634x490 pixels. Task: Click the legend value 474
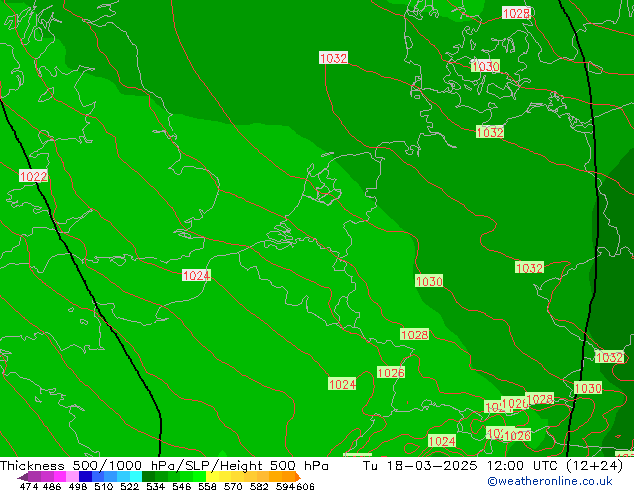tap(29, 486)
